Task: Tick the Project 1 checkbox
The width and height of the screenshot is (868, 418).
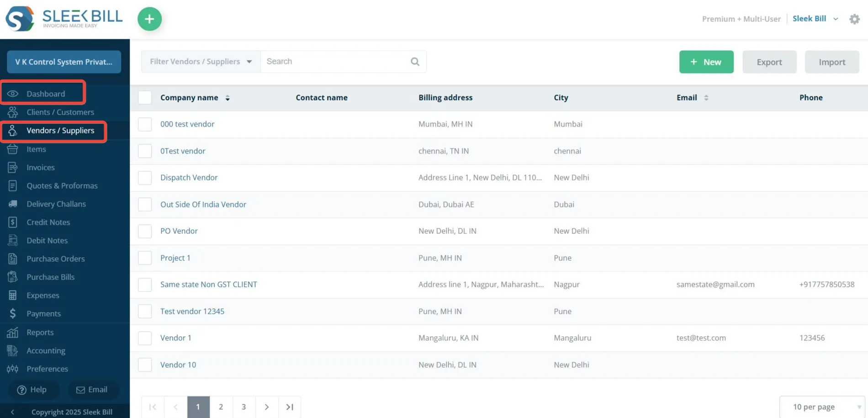Action: click(x=145, y=258)
